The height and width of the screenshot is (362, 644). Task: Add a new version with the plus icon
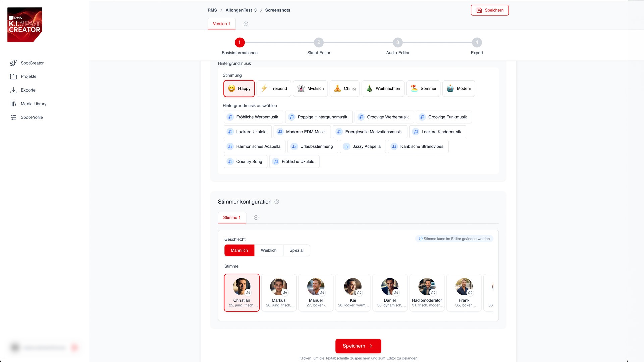(x=245, y=24)
